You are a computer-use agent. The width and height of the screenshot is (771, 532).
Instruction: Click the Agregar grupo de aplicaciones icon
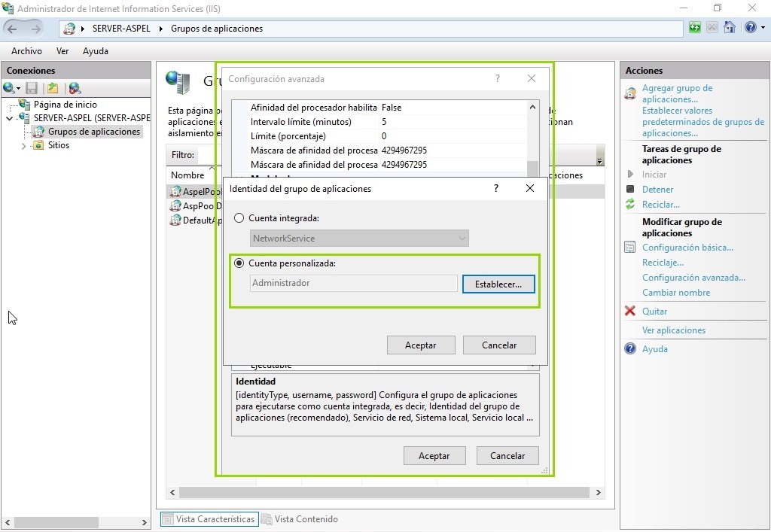coord(630,93)
